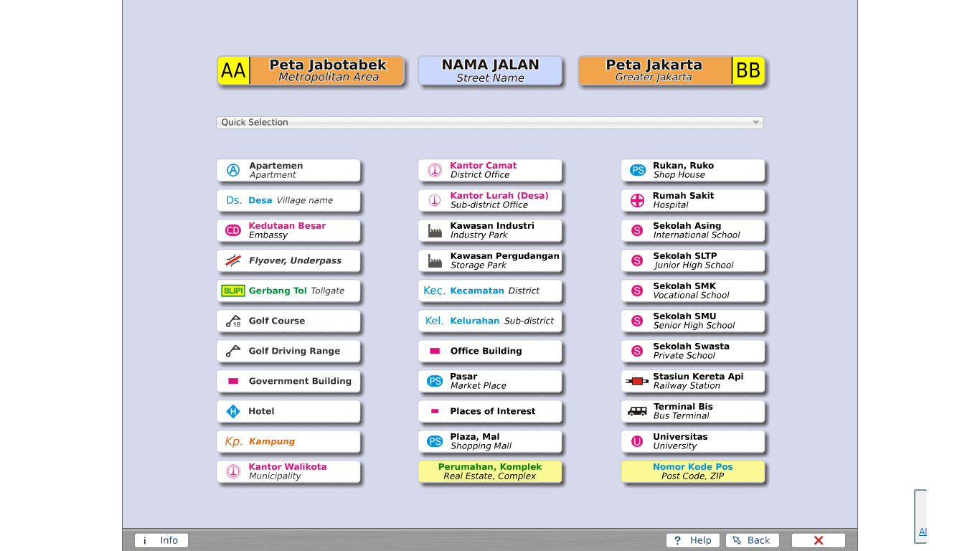The image size is (980, 551).
Task: Click the Apartemen circled-A icon
Action: coord(233,170)
